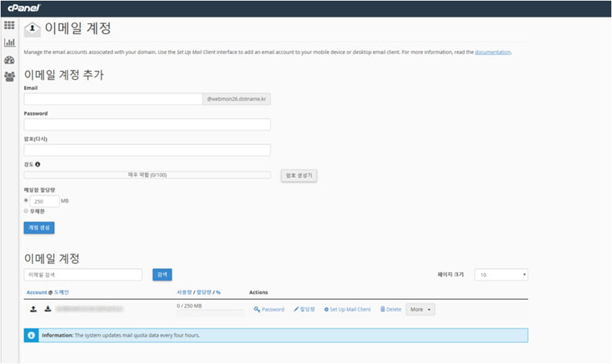The width and height of the screenshot is (612, 364).
Task: Click the password strength meter bar
Action: coord(147,175)
